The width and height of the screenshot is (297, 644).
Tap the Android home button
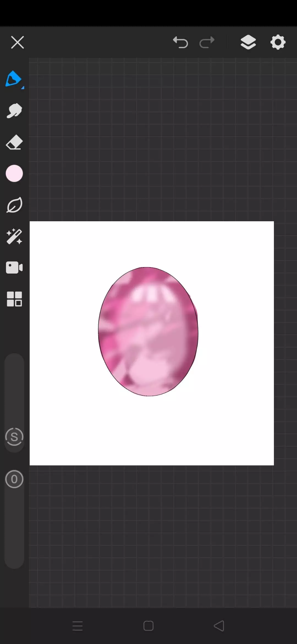tap(148, 626)
